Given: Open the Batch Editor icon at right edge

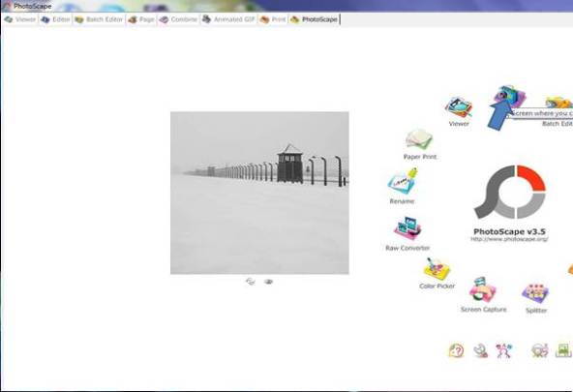Looking at the screenshot, I should (x=558, y=111).
